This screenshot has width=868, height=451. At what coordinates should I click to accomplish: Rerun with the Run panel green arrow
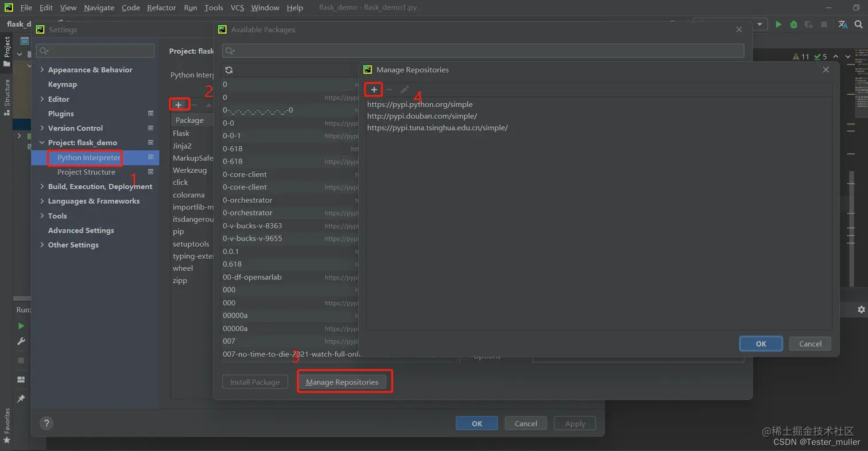coord(21,326)
